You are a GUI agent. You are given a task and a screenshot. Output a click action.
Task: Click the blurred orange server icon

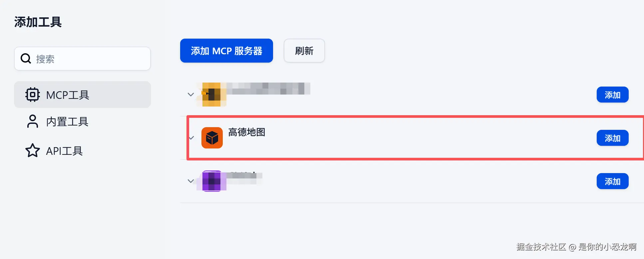point(211,95)
